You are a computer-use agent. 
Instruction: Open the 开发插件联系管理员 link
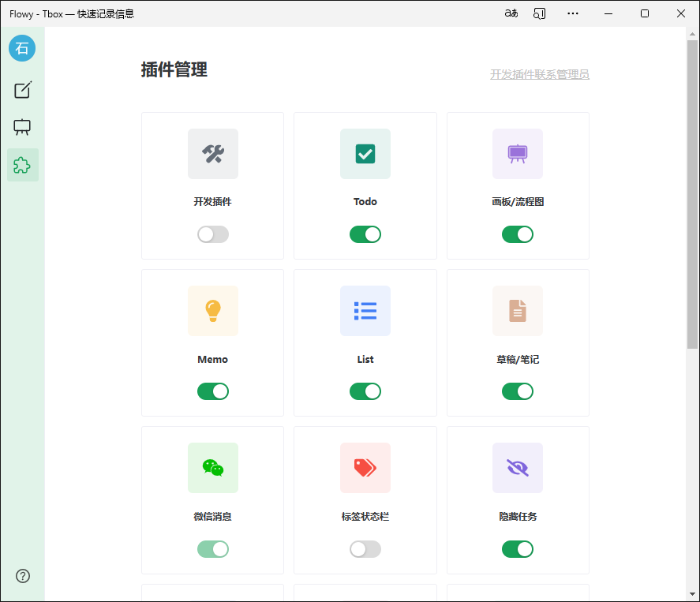[539, 74]
